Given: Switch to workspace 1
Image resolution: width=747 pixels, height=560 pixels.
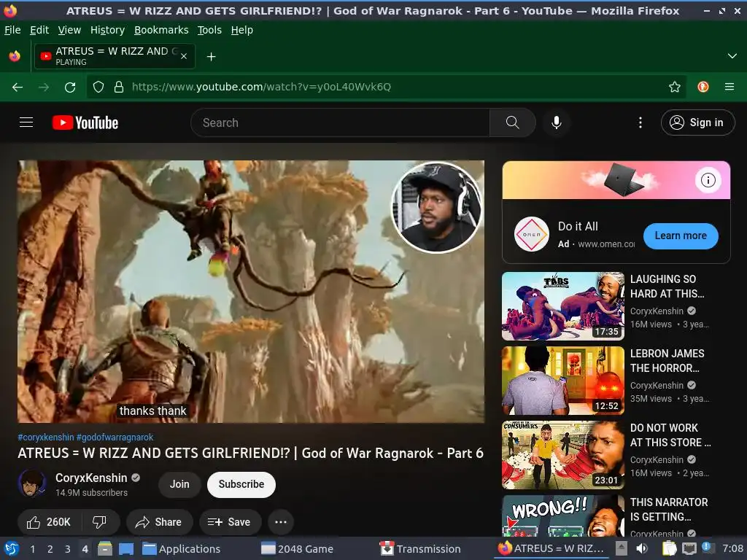Looking at the screenshot, I should point(33,549).
